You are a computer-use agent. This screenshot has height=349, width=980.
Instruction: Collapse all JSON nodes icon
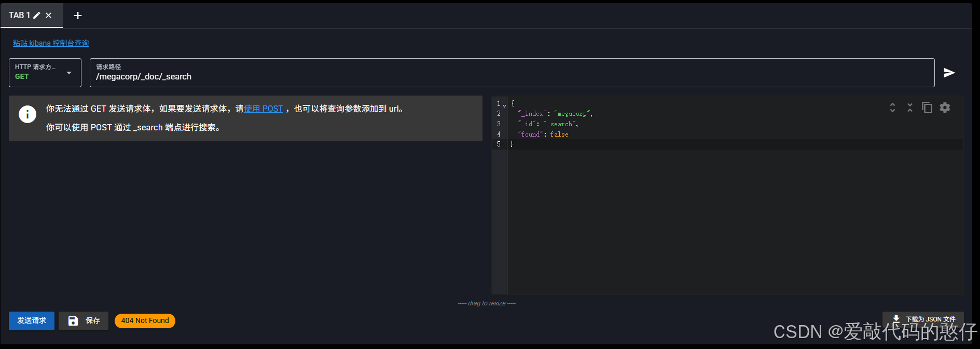coord(909,108)
